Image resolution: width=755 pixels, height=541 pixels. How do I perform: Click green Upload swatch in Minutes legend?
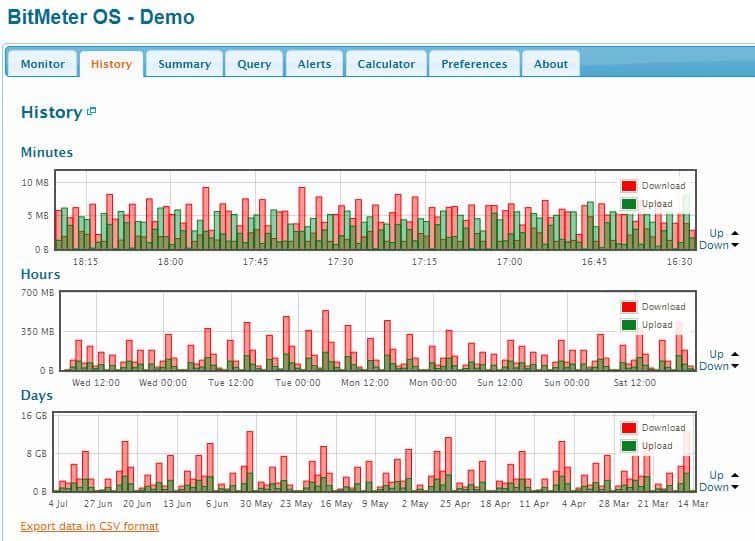(629, 204)
